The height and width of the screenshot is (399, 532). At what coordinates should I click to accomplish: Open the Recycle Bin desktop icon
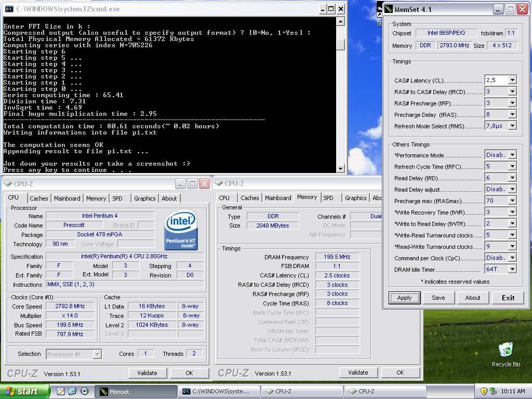click(506, 354)
